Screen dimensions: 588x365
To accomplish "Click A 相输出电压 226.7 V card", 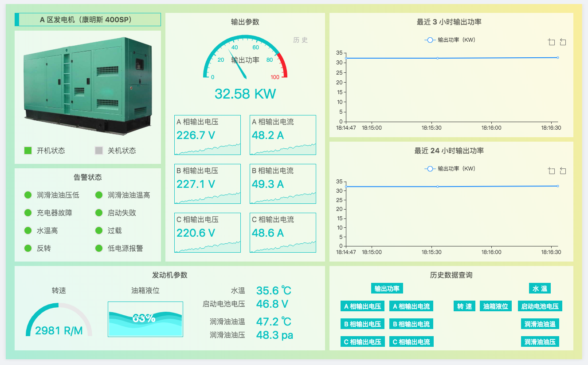I will [208, 135].
